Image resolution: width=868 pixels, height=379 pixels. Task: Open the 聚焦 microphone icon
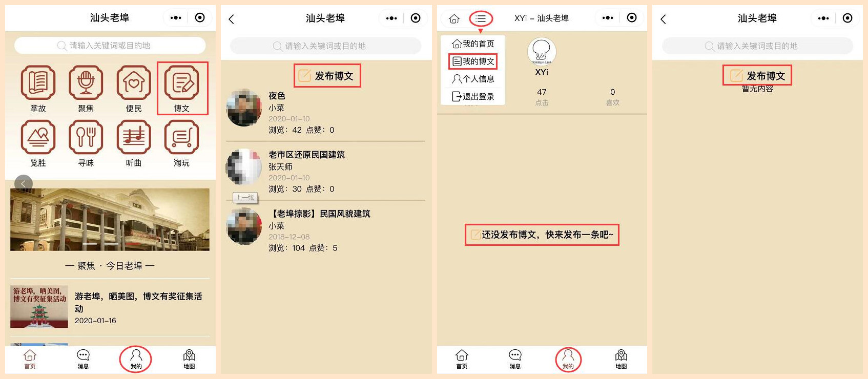click(x=86, y=82)
